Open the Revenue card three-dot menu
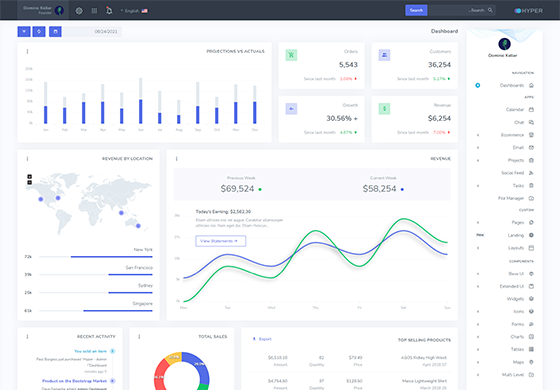Viewport: 560px width, 390px height. tap(176, 159)
